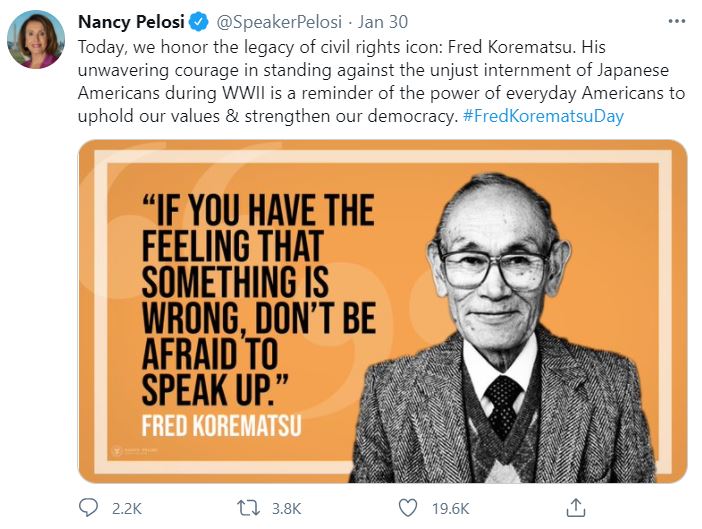
Task: Open the orange Fred Korematsu quote image
Action: click(x=383, y=311)
